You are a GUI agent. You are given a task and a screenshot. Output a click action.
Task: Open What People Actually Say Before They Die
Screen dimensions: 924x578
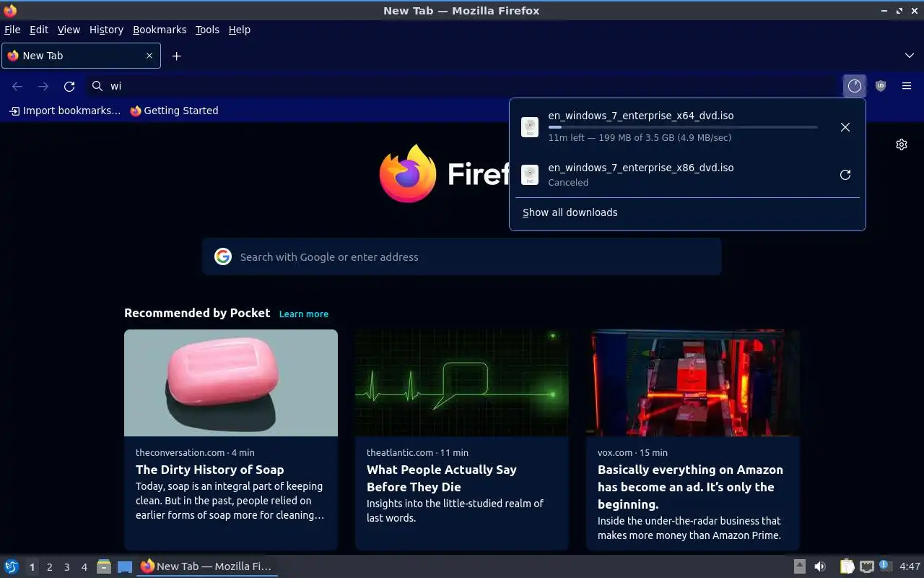click(x=442, y=478)
